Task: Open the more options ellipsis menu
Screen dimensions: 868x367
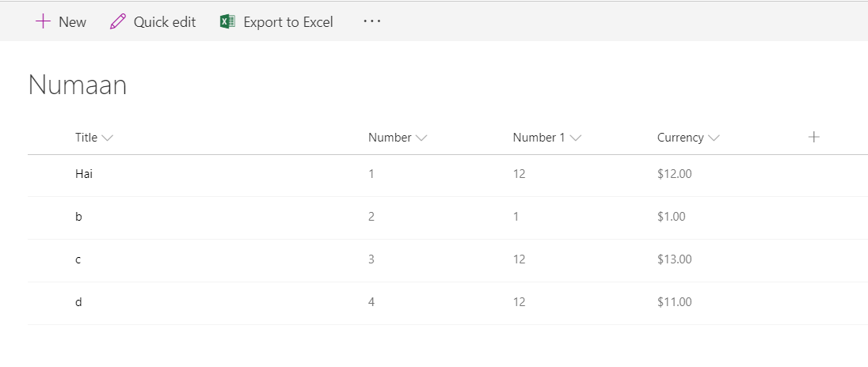Action: click(372, 22)
